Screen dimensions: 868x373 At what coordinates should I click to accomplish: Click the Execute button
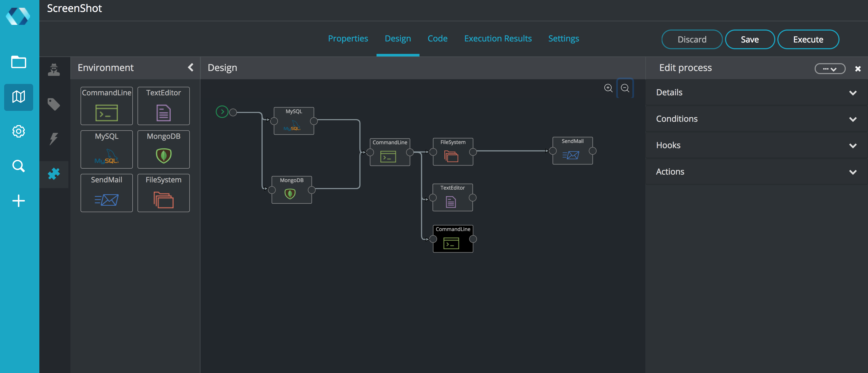[808, 39]
